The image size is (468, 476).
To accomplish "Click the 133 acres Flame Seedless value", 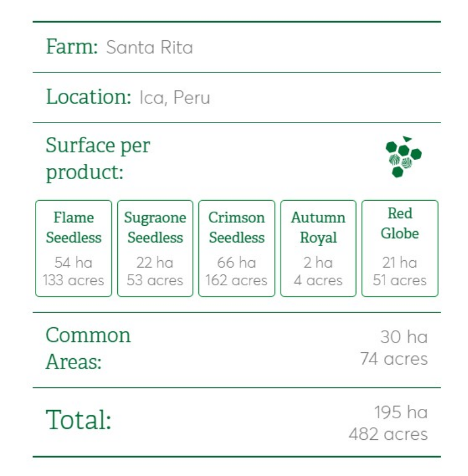I will [74, 280].
